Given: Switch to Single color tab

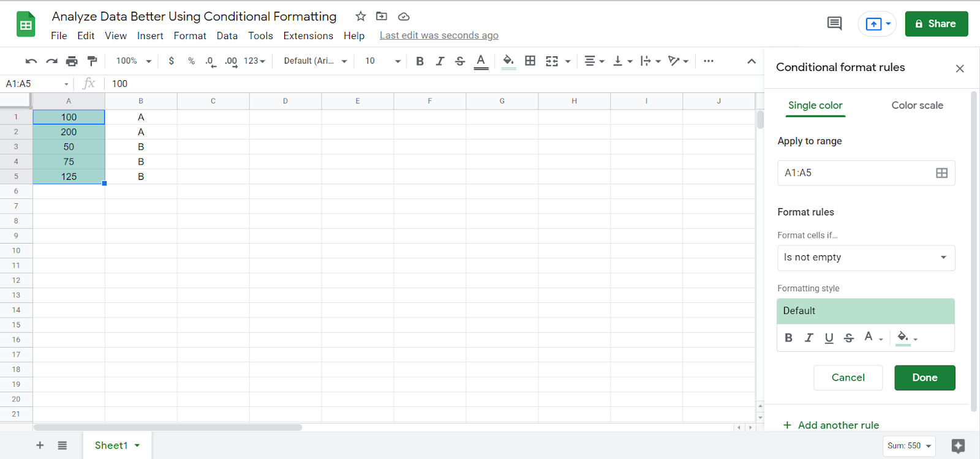Looking at the screenshot, I should pyautogui.click(x=815, y=105).
